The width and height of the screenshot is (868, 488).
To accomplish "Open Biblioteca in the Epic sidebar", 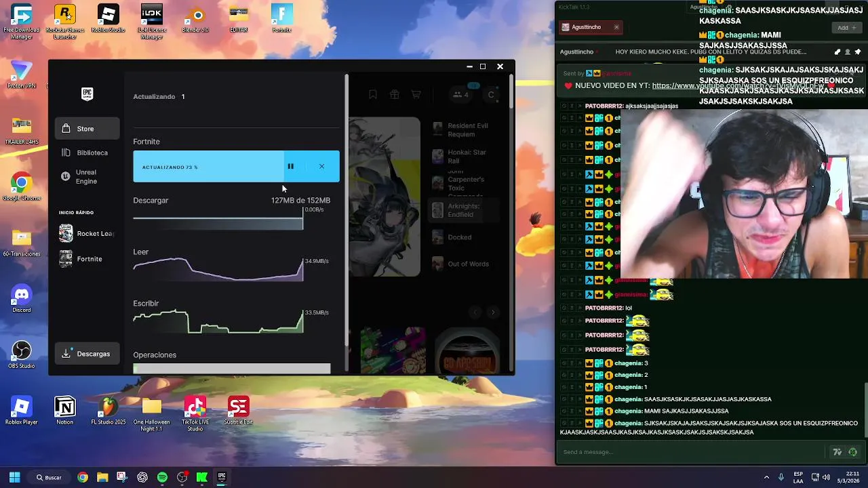I will pos(87,153).
